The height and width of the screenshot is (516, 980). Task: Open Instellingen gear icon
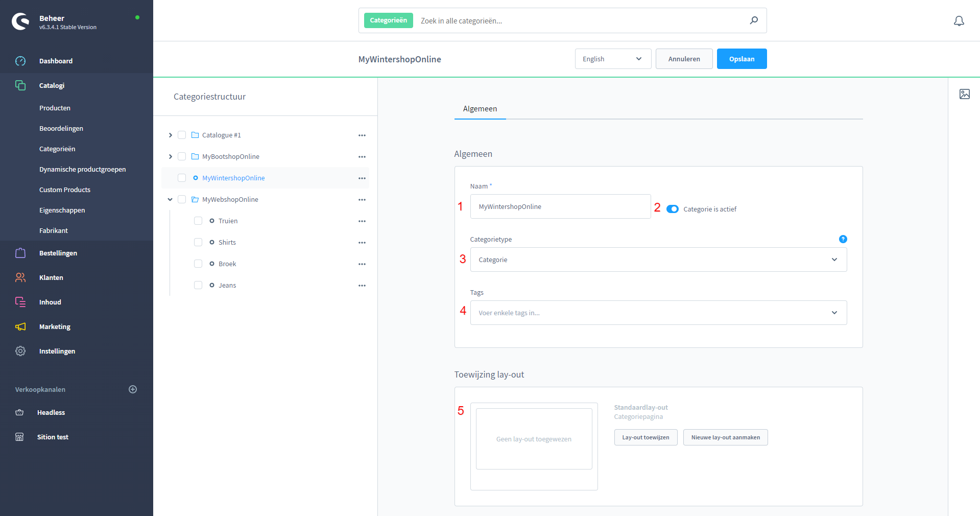coord(20,351)
